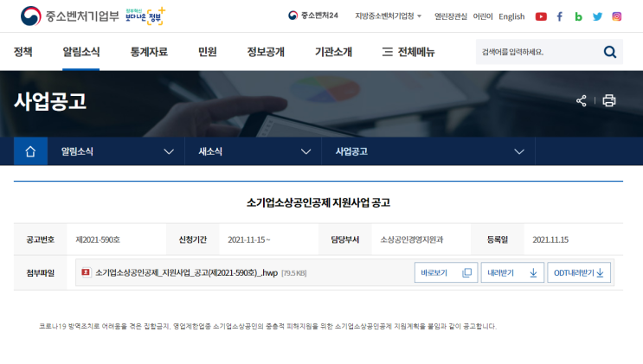Click the 내려받기 download button
Screen dimensions: 643x364
click(512, 272)
